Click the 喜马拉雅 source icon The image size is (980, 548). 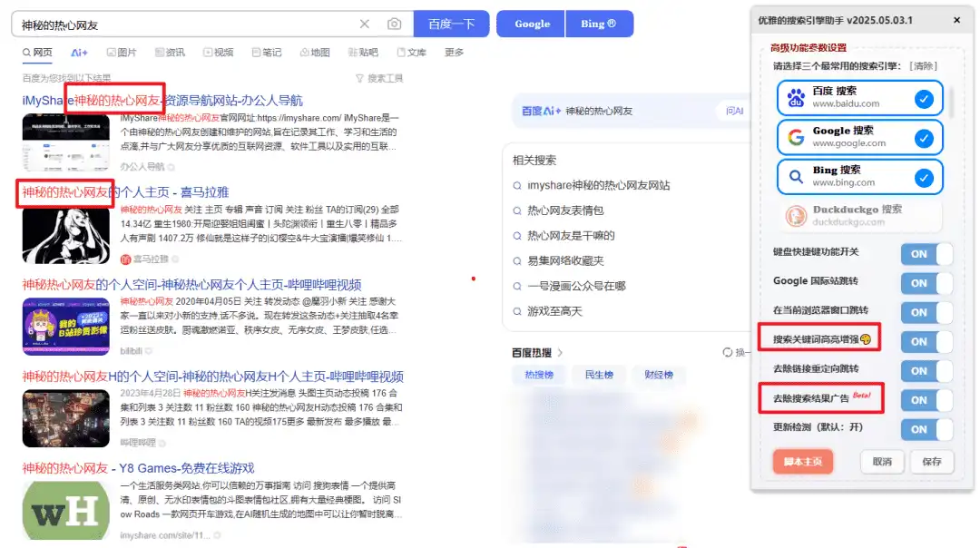click(x=125, y=259)
